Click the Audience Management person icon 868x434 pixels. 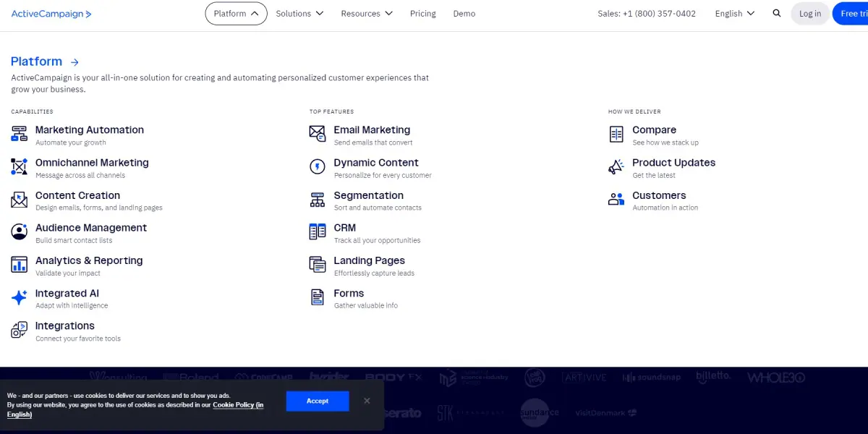point(20,232)
